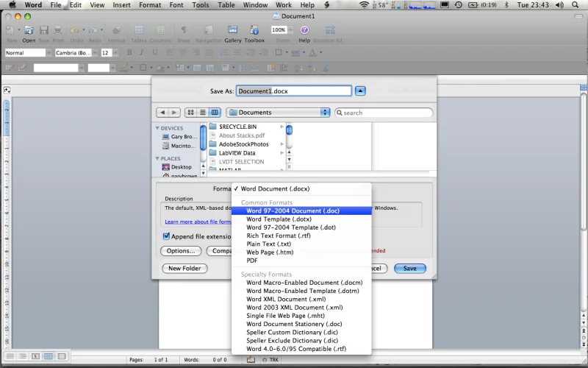Collapse the Save dialog with the arrow button
Viewport: 588px width, 368px height.
click(x=360, y=91)
